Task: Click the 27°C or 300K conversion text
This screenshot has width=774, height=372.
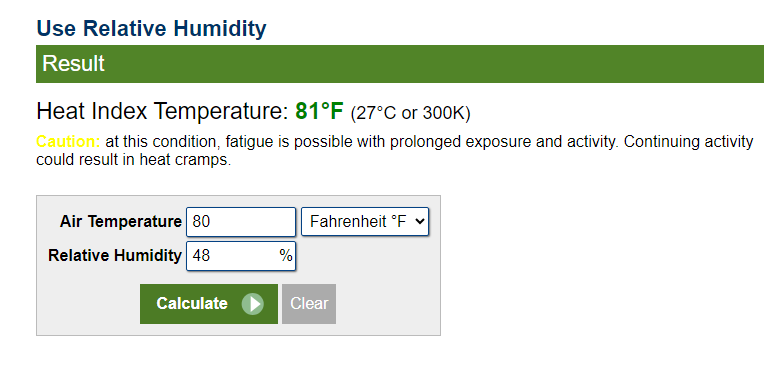Action: coord(411,113)
